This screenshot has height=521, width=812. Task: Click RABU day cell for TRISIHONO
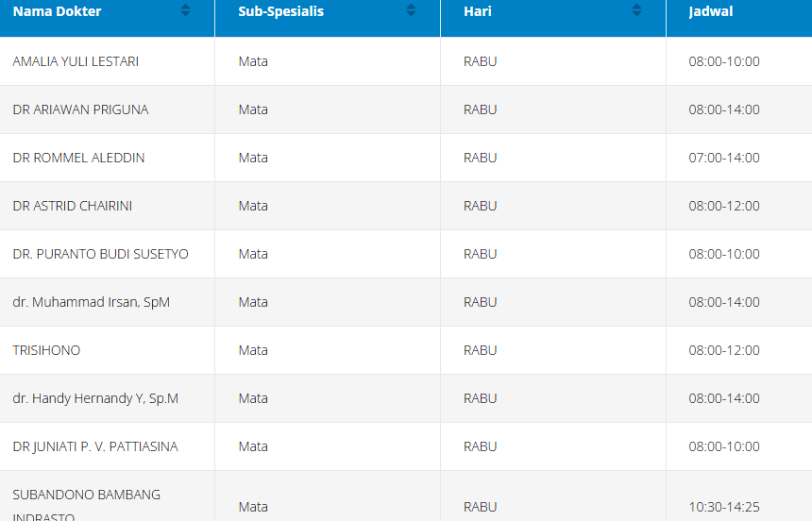[481, 350]
